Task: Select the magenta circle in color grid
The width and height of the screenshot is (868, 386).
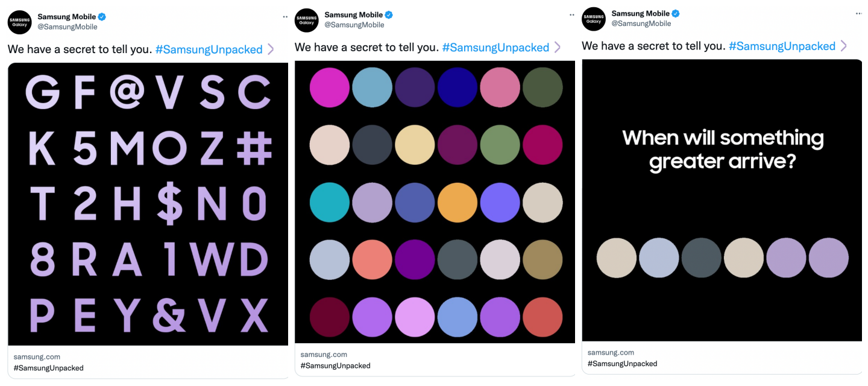Action: tap(330, 87)
